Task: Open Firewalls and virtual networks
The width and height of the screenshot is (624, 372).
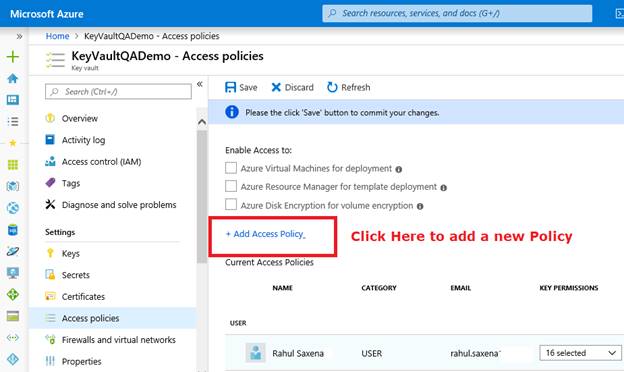Action: [x=119, y=340]
